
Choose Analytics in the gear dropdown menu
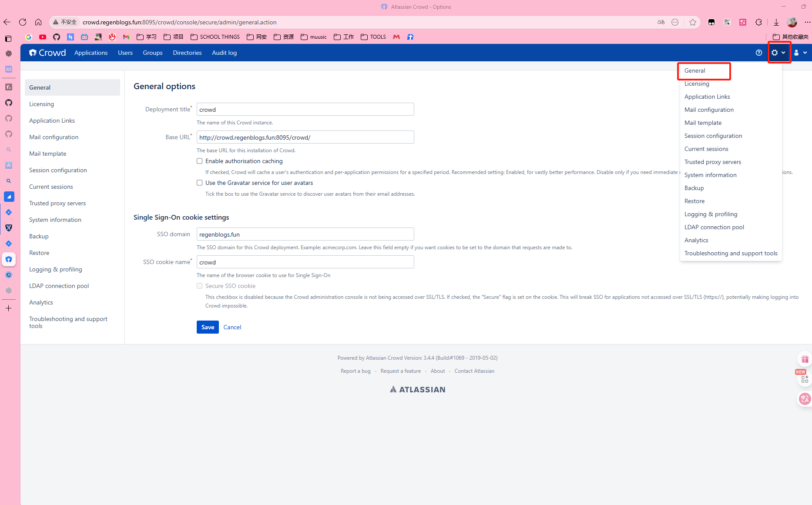tap(696, 240)
